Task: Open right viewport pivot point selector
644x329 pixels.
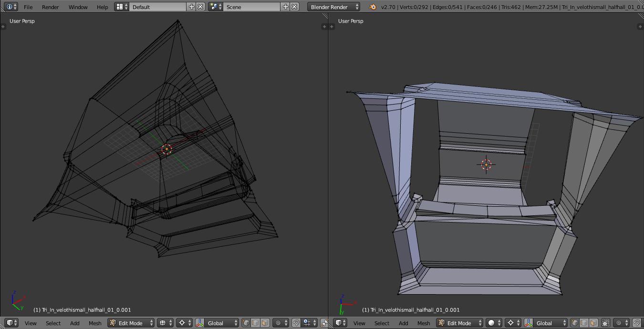Action: (512, 323)
